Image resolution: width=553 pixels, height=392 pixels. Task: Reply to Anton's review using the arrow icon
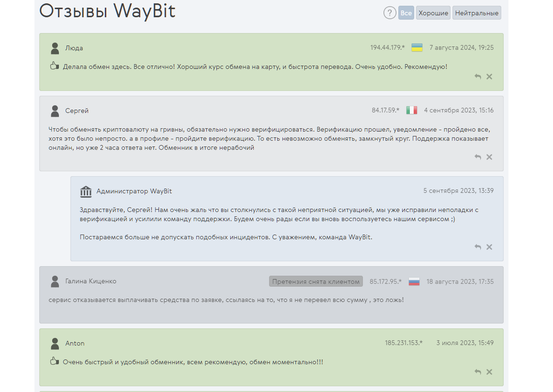[x=478, y=371]
